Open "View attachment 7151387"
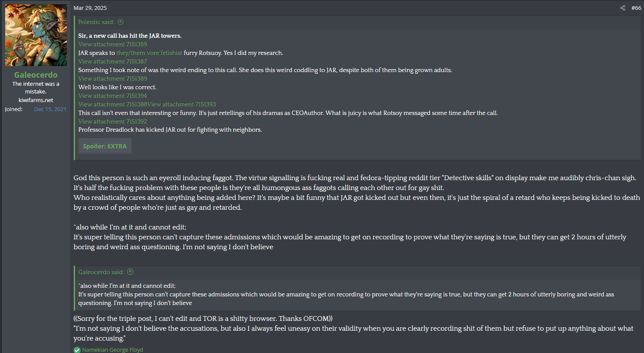This screenshot has width=644, height=353. (x=112, y=61)
